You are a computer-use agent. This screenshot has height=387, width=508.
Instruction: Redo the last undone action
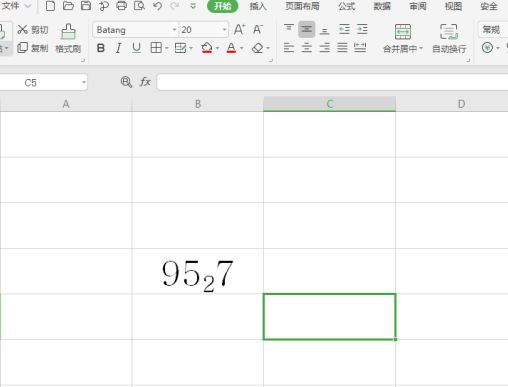tap(175, 6)
